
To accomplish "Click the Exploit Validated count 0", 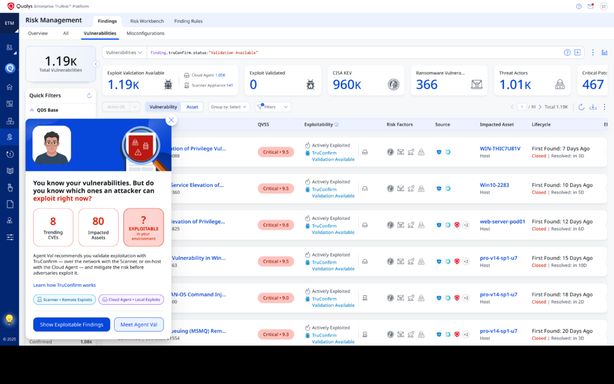I will coord(253,85).
